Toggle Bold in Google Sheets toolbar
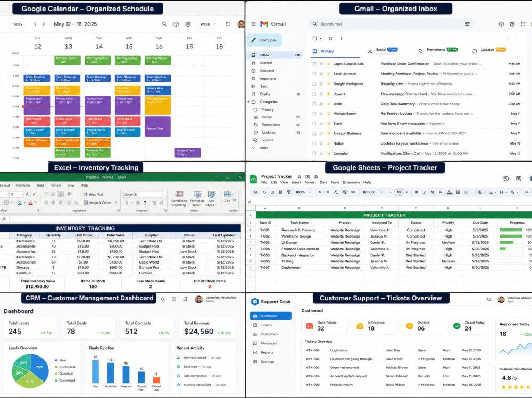 (417, 192)
